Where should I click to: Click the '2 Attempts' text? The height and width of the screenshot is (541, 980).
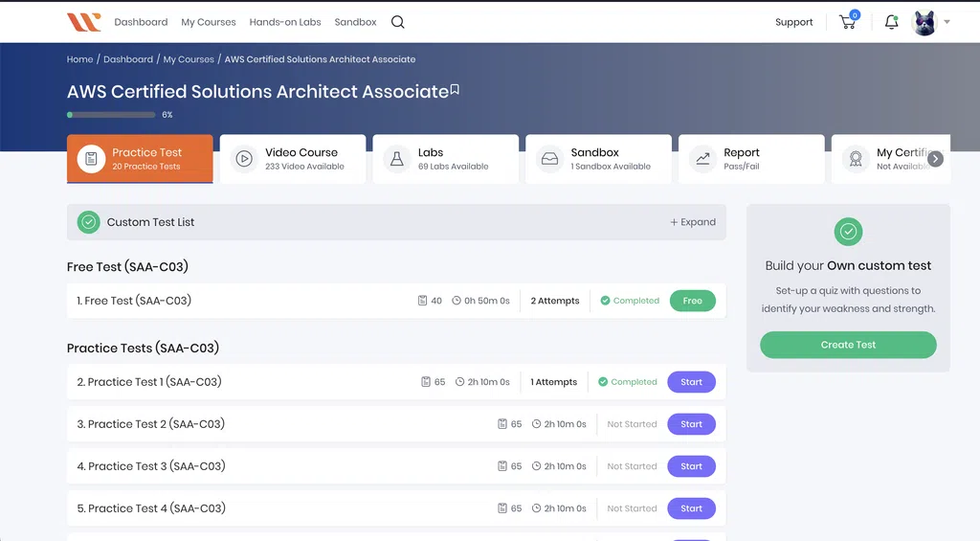[555, 301]
